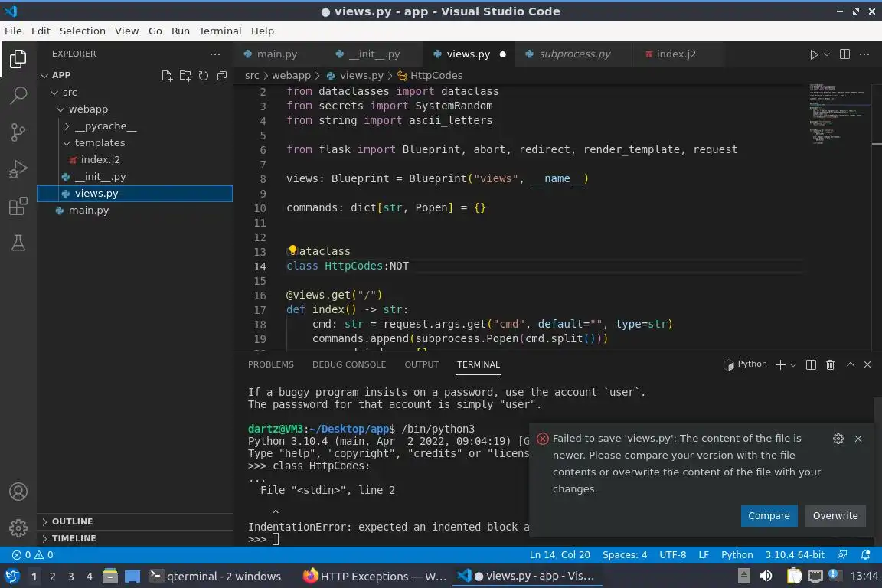
Task: Open index.j2 in the Explorer tree
Action: tap(100, 160)
